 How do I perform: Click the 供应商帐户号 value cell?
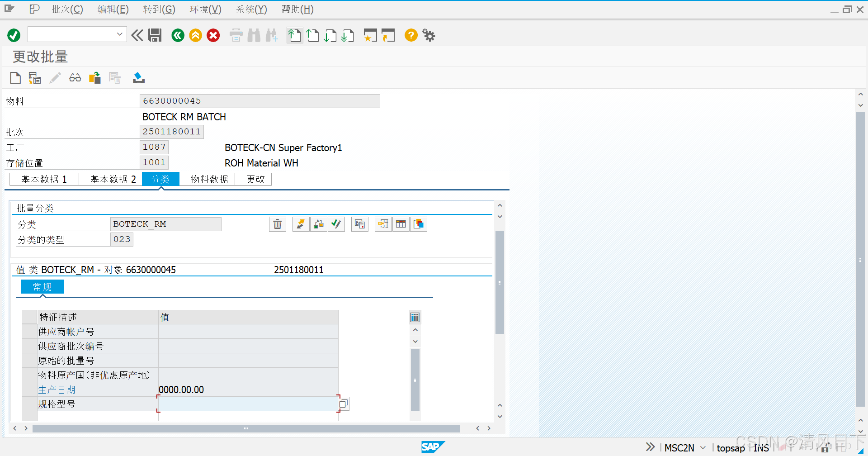coord(248,332)
